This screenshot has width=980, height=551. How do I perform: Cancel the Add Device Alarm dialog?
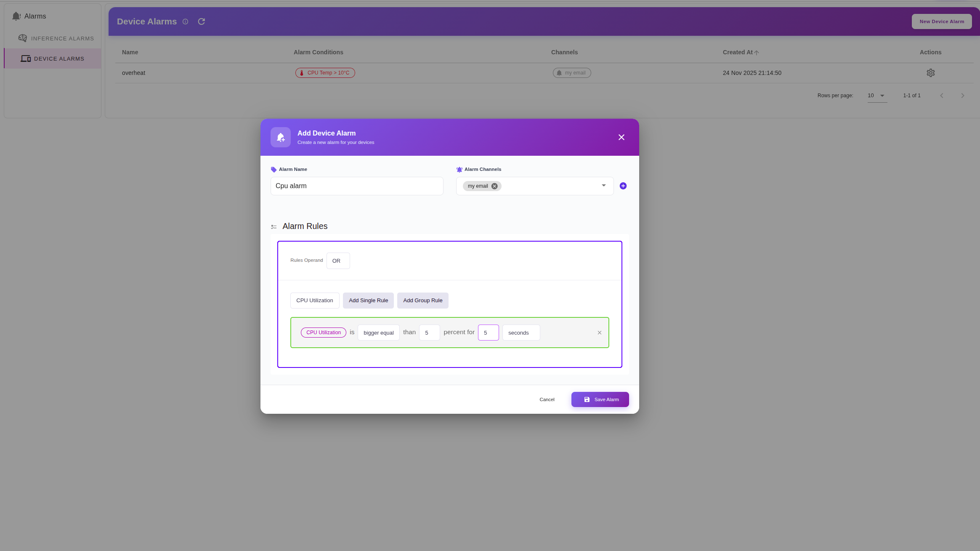click(x=546, y=399)
